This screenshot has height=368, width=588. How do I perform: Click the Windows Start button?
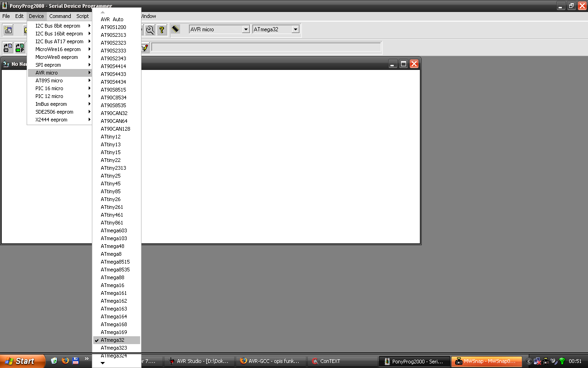point(22,361)
